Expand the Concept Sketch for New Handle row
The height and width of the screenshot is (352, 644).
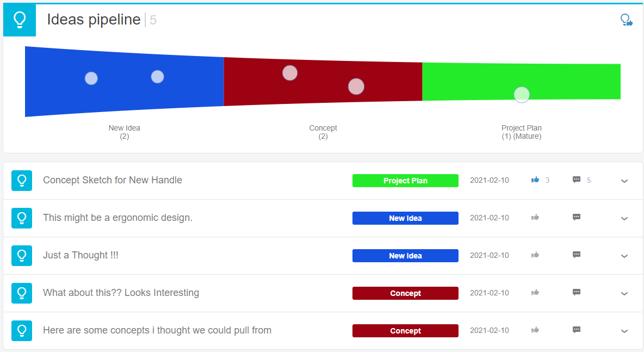624,181
